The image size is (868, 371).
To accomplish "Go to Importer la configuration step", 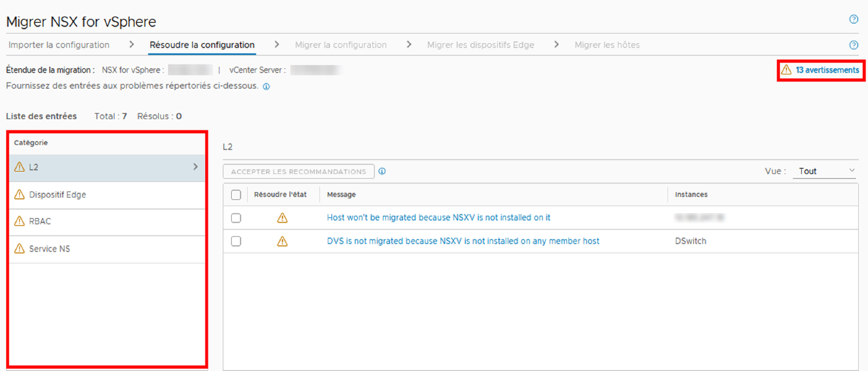I will pyautogui.click(x=59, y=45).
